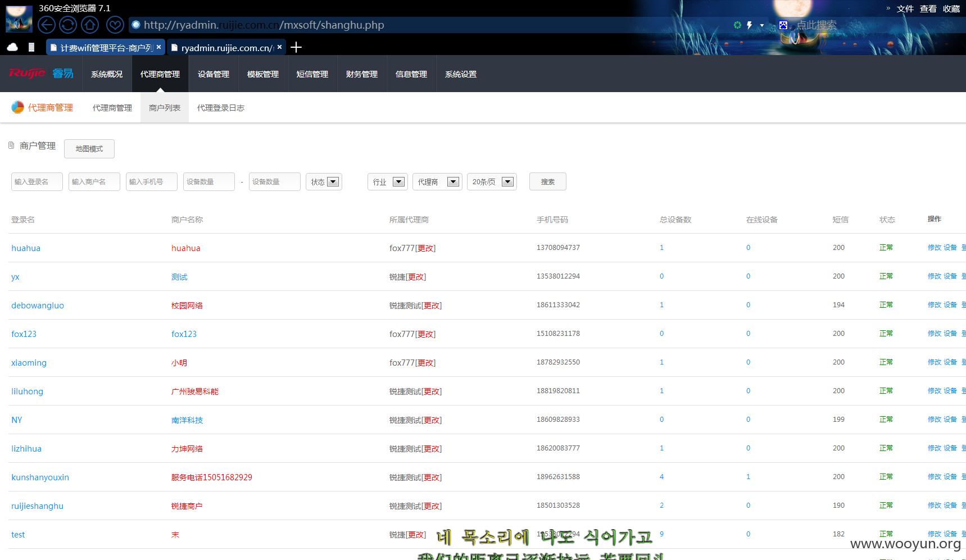
Task: Click the huahua login name link
Action: (x=26, y=248)
